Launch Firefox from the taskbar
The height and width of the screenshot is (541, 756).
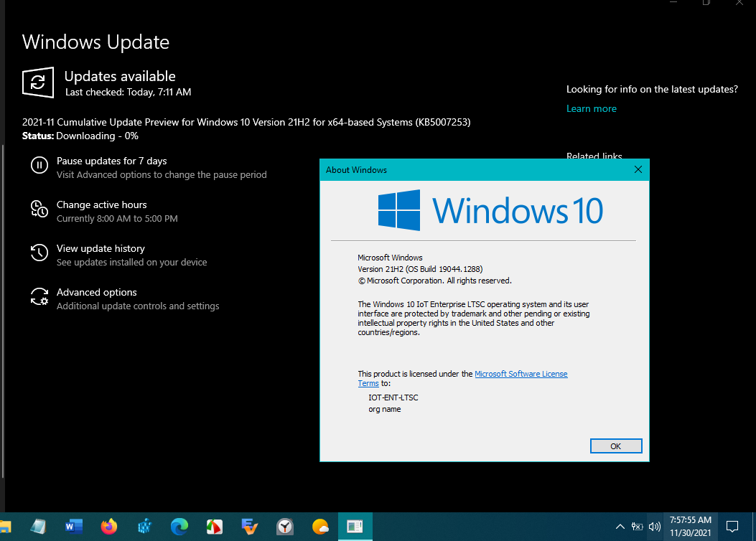click(x=109, y=527)
